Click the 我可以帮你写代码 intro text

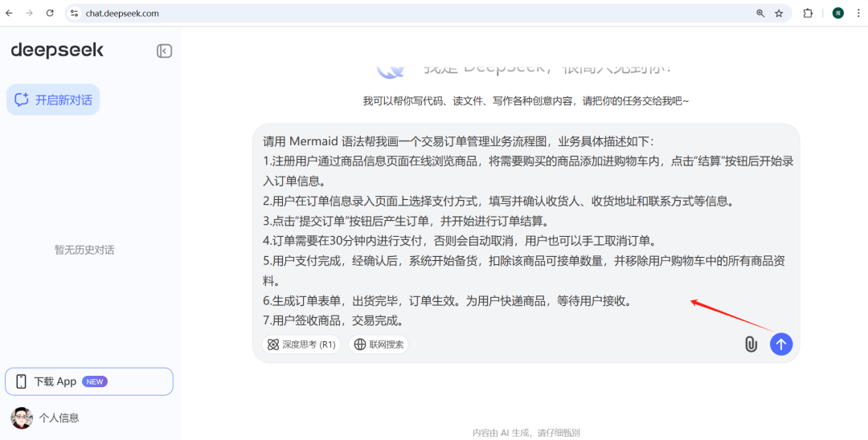[526, 101]
